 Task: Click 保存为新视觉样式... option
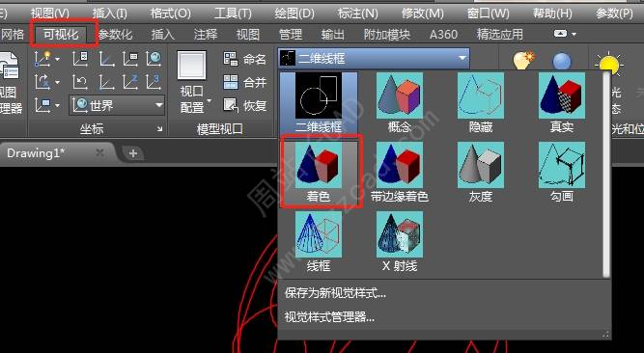[x=335, y=293]
